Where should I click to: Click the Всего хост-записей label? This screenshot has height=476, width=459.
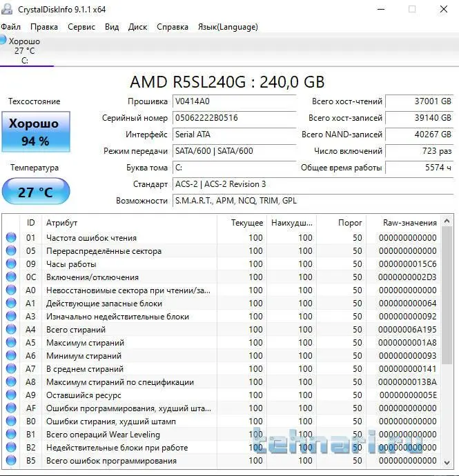345,118
